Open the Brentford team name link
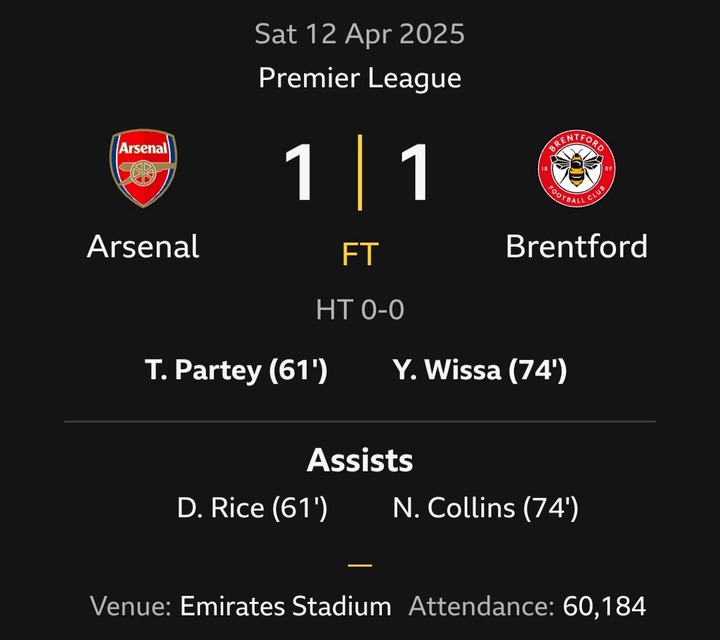The height and width of the screenshot is (640, 720). coord(577,247)
